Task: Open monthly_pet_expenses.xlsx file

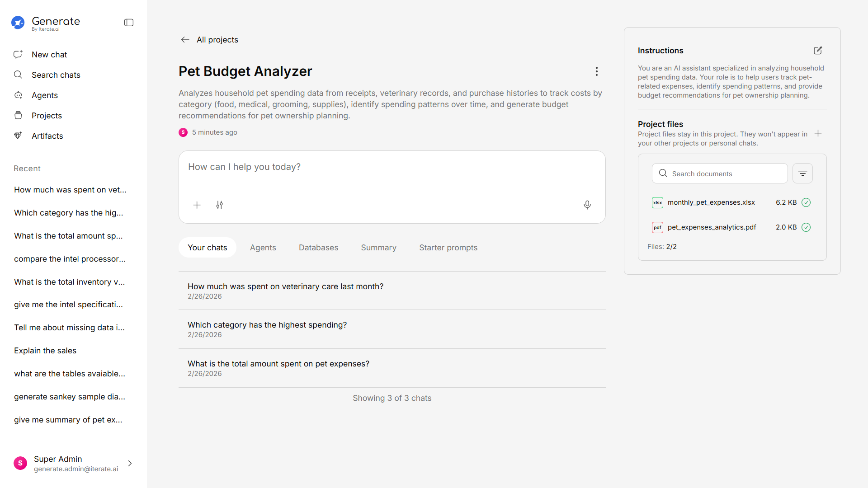Action: (x=711, y=202)
